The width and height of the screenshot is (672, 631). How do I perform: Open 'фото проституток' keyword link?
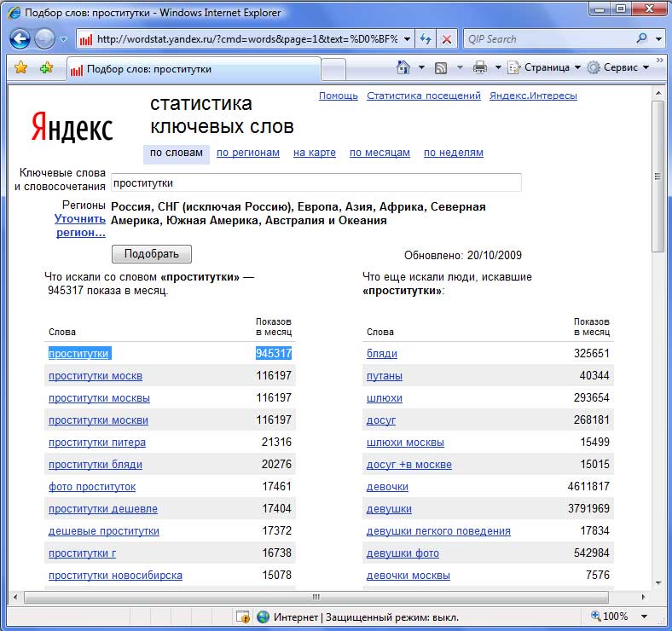pyautogui.click(x=92, y=487)
